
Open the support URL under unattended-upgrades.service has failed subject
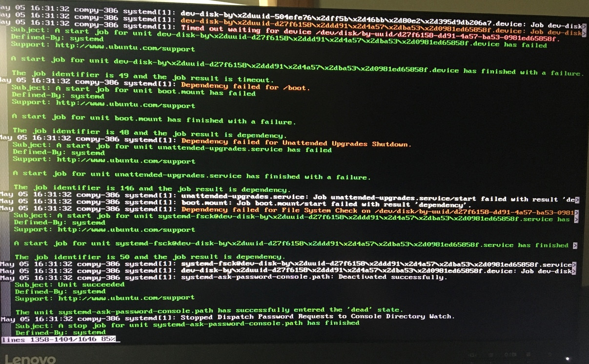126,160
